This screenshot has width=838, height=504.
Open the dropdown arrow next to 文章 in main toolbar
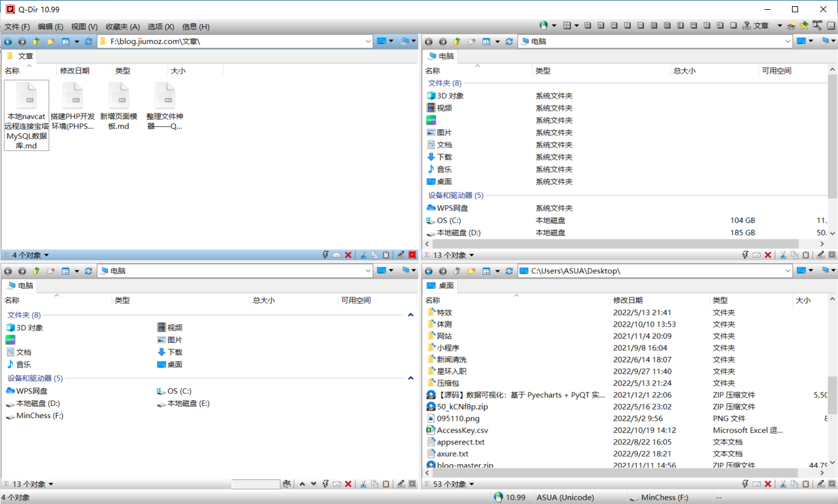(780, 26)
